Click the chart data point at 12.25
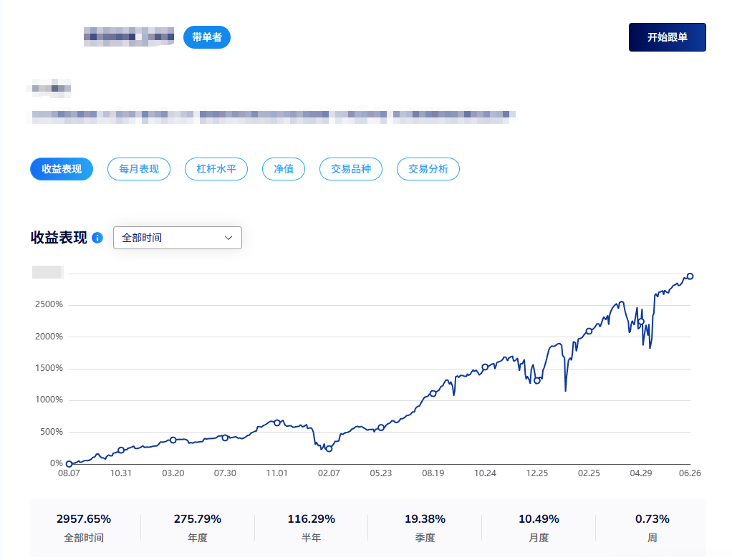This screenshot has height=560, width=732. pos(537,381)
